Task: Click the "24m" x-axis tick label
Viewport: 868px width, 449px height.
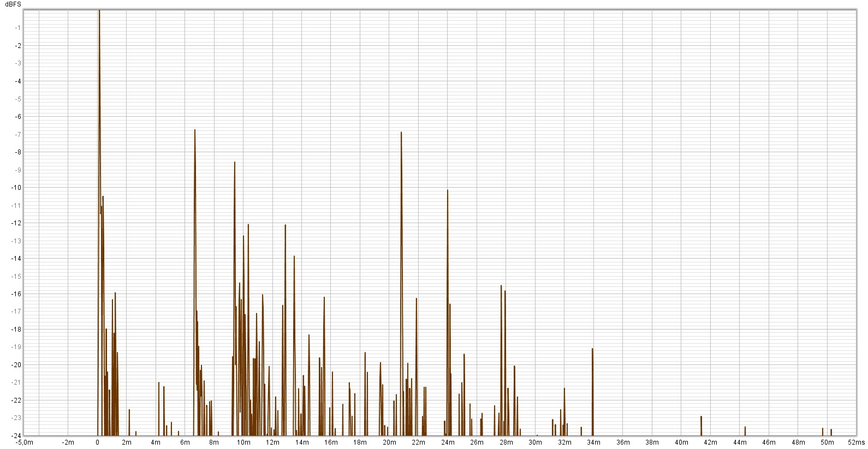Action: click(448, 442)
